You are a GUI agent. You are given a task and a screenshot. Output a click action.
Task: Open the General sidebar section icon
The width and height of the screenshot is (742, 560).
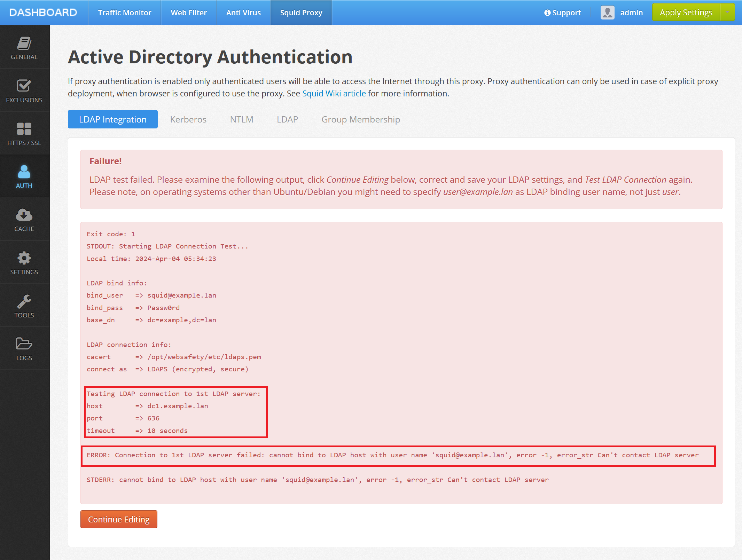(24, 43)
